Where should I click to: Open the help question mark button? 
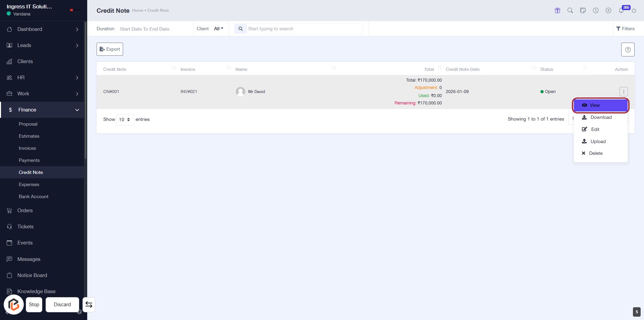(x=628, y=50)
